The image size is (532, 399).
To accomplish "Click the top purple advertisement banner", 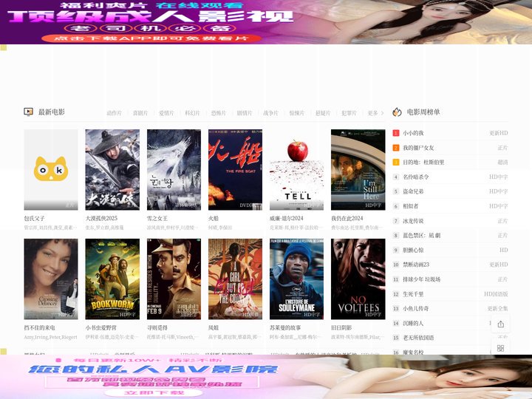I will coord(266,22).
